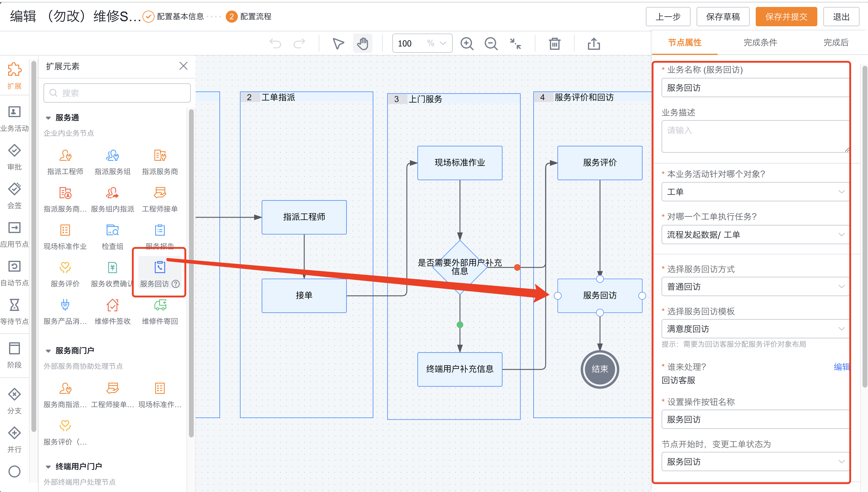Click the 退出 button

tap(841, 17)
